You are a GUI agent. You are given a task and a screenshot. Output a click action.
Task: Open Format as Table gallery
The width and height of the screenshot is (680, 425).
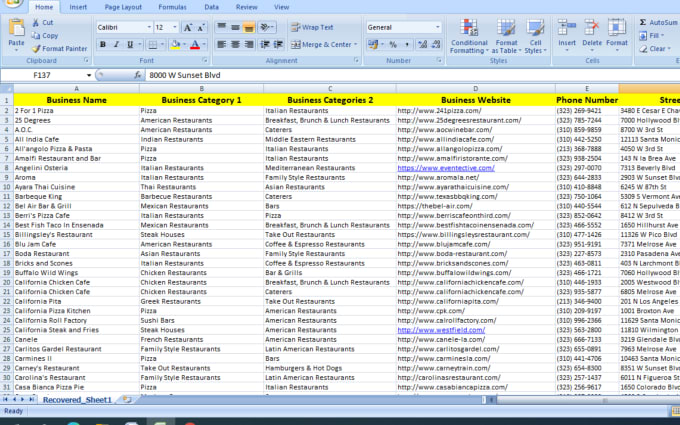[x=506, y=36]
